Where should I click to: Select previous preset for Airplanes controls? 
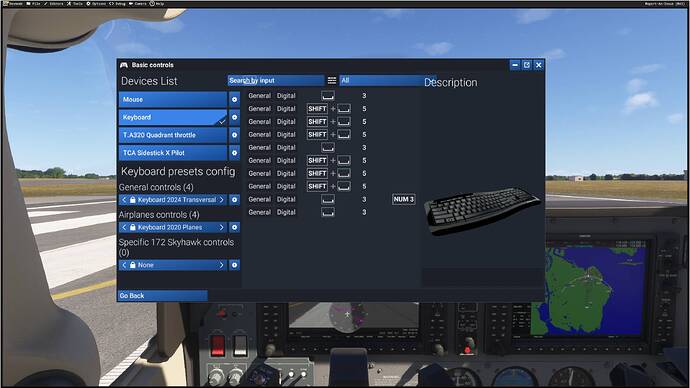tap(124, 227)
